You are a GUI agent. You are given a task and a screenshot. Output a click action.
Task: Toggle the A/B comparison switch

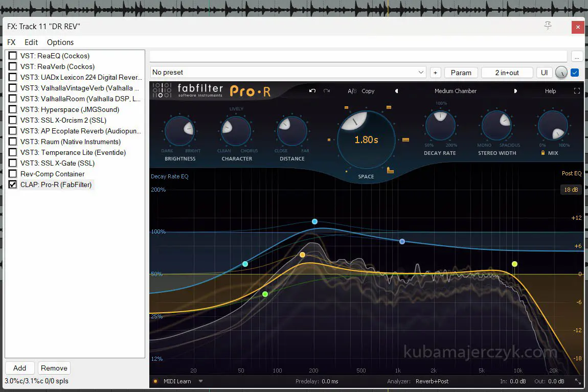352,91
